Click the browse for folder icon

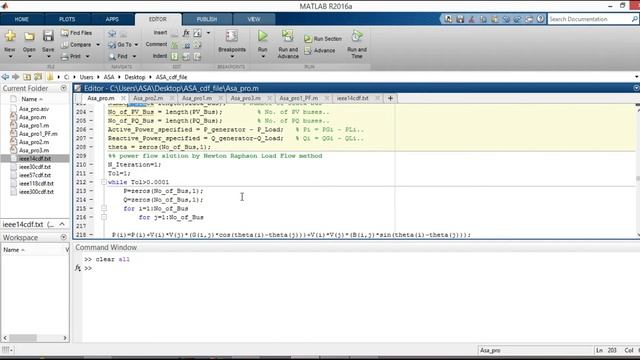pos(38,77)
